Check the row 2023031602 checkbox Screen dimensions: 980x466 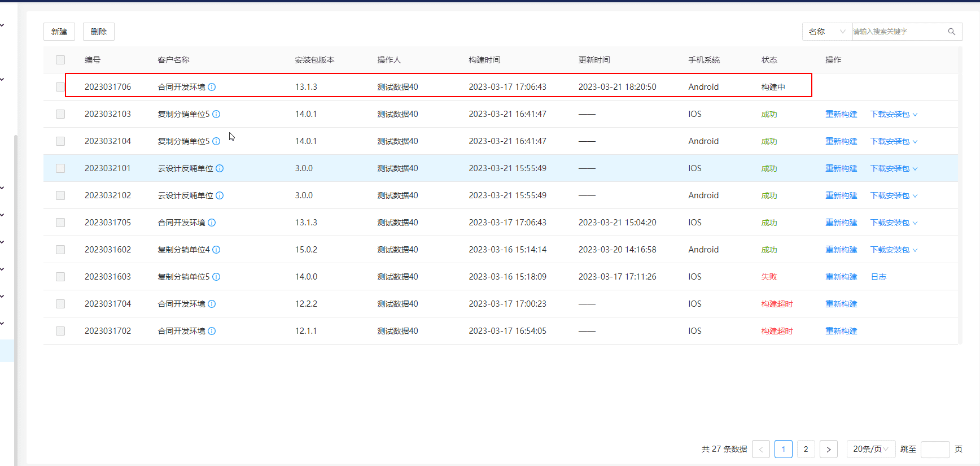click(x=60, y=250)
